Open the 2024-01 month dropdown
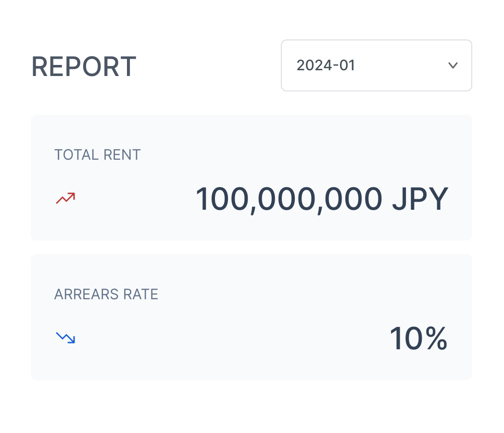Image resolution: width=504 pixels, height=433 pixels. 376,65
